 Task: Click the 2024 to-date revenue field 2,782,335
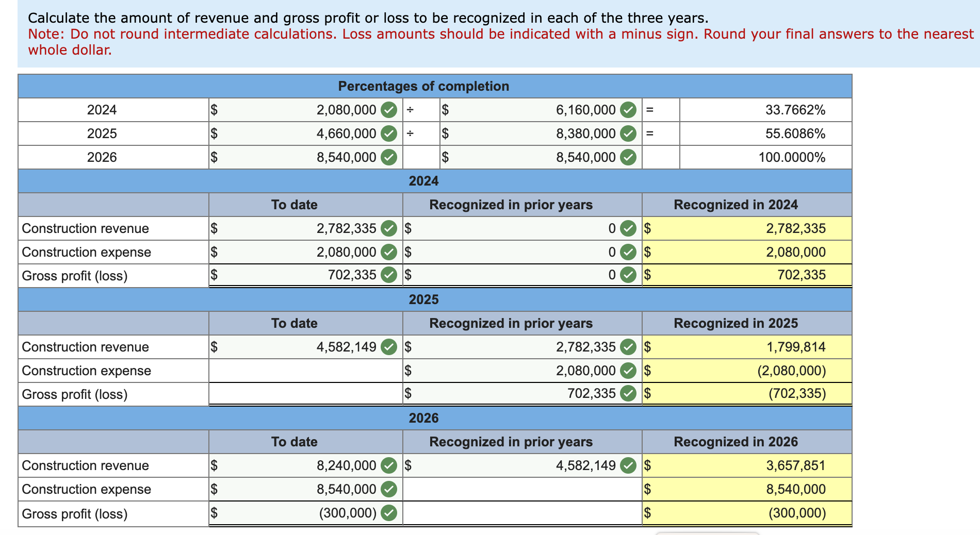pos(305,228)
